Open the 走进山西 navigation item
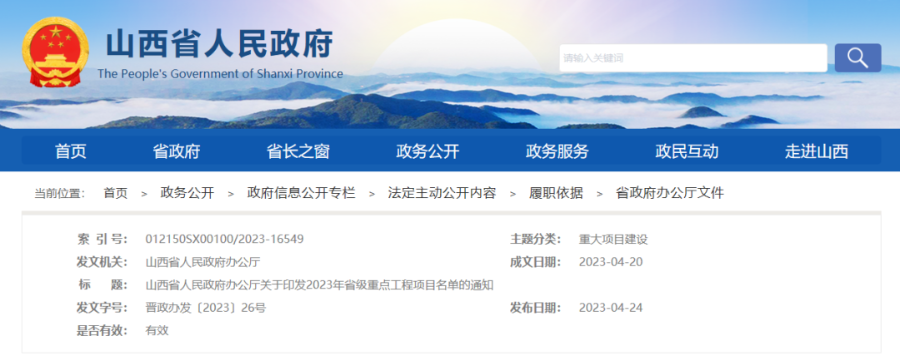900x361 pixels. point(817,152)
